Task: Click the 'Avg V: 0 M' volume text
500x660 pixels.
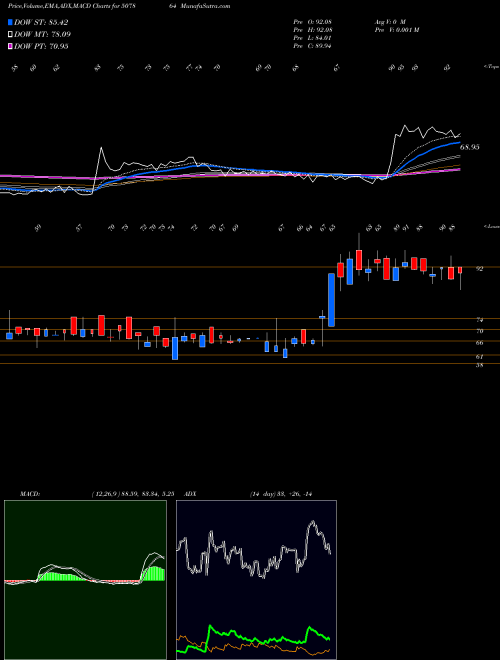Action: [x=389, y=21]
